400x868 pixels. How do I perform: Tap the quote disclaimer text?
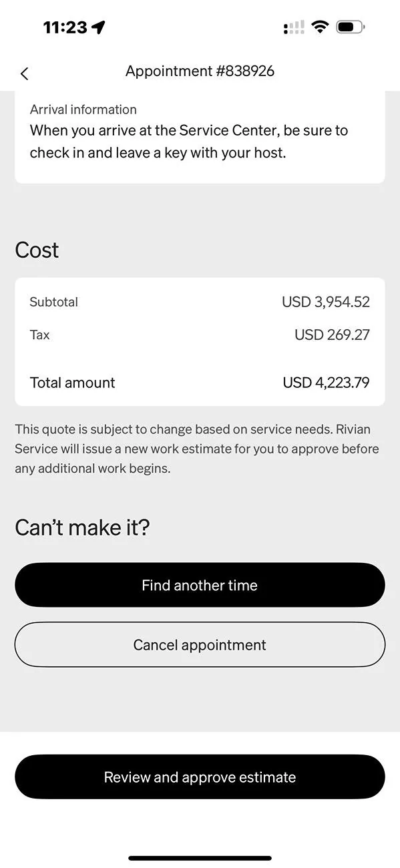197,449
